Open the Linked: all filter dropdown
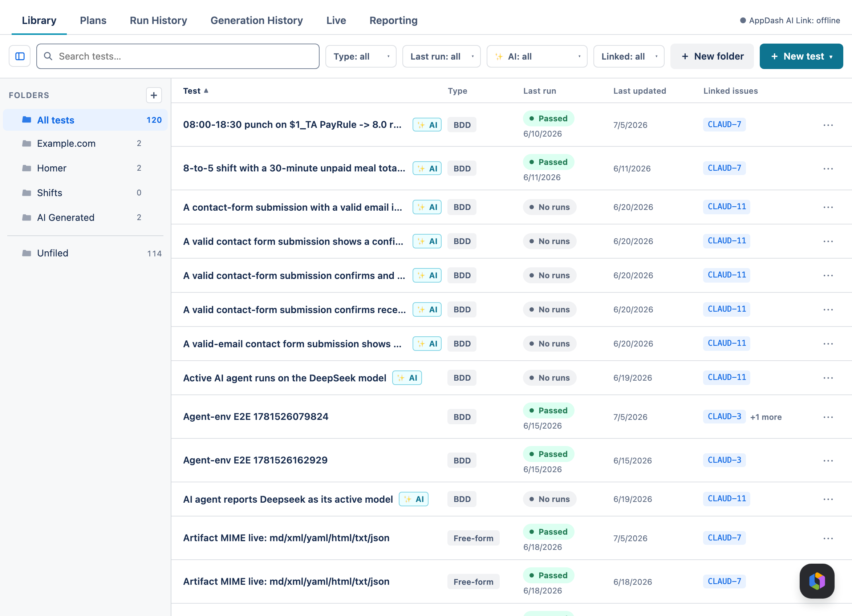The width and height of the screenshot is (852, 616). [x=629, y=56]
